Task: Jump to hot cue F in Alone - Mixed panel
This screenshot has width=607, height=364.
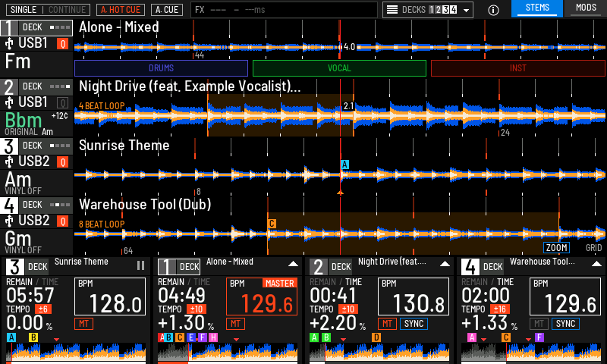Action: tap(202, 337)
